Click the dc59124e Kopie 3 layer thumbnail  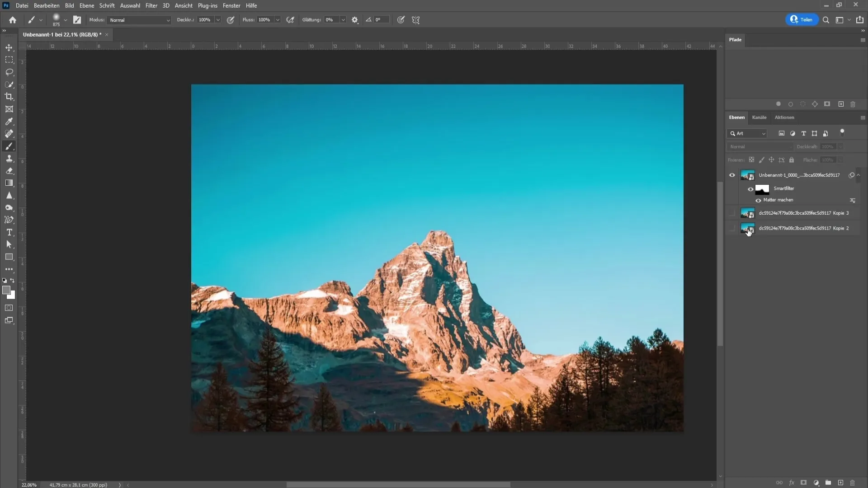point(748,212)
